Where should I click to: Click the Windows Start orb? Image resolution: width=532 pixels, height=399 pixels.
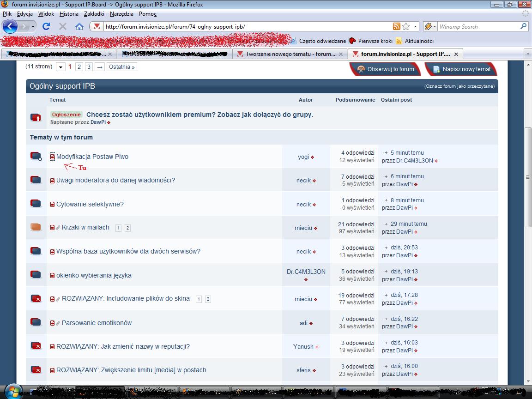(x=13, y=392)
